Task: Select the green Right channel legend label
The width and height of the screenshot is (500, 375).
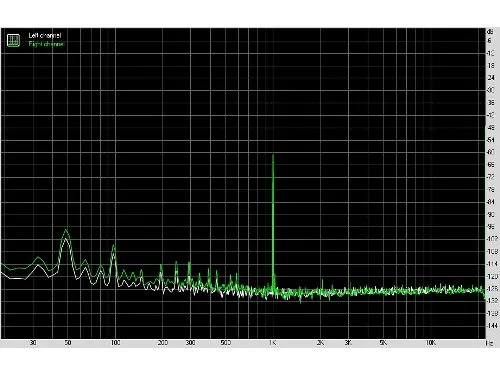Action: tap(46, 44)
